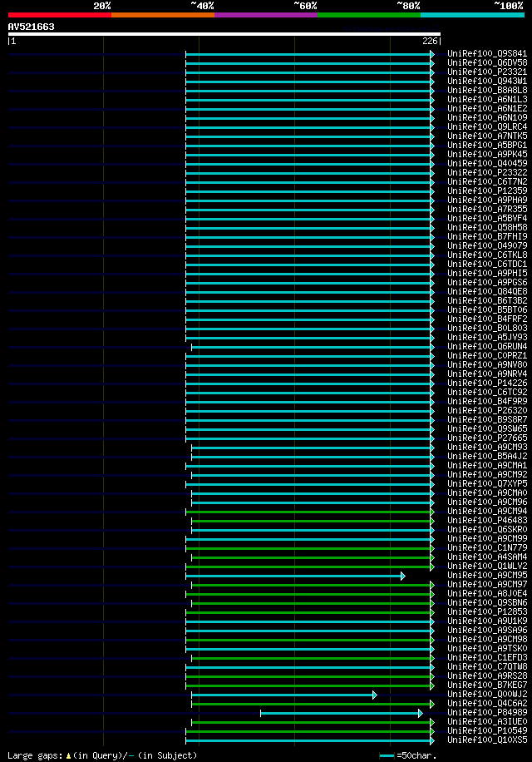This screenshot has width=532, height=762.
Task: Select the hit label UniRef100_Q6DV58
Action: (x=487, y=62)
